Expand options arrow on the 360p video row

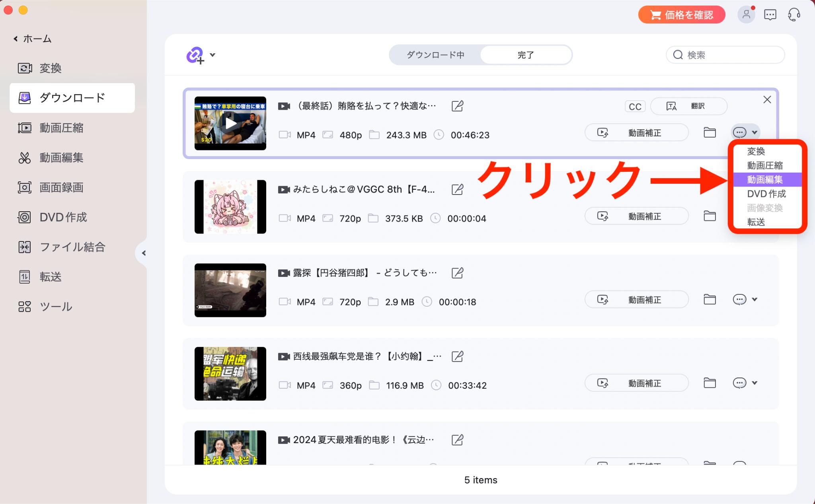click(755, 383)
